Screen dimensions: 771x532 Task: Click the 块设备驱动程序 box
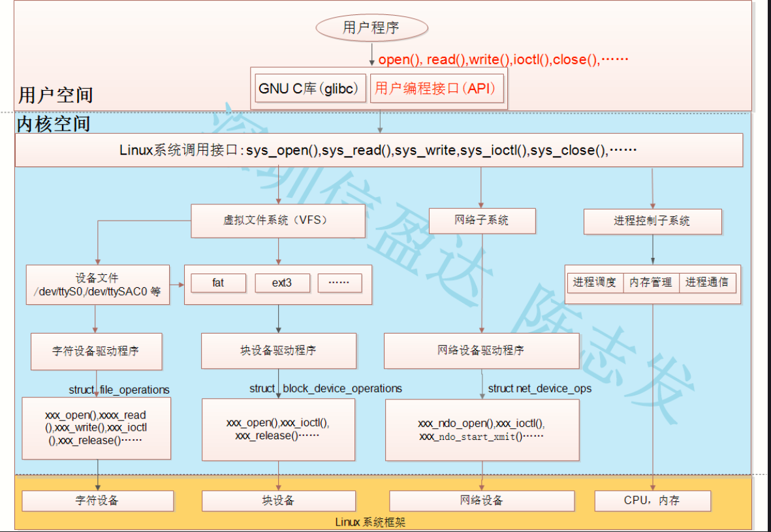279,351
